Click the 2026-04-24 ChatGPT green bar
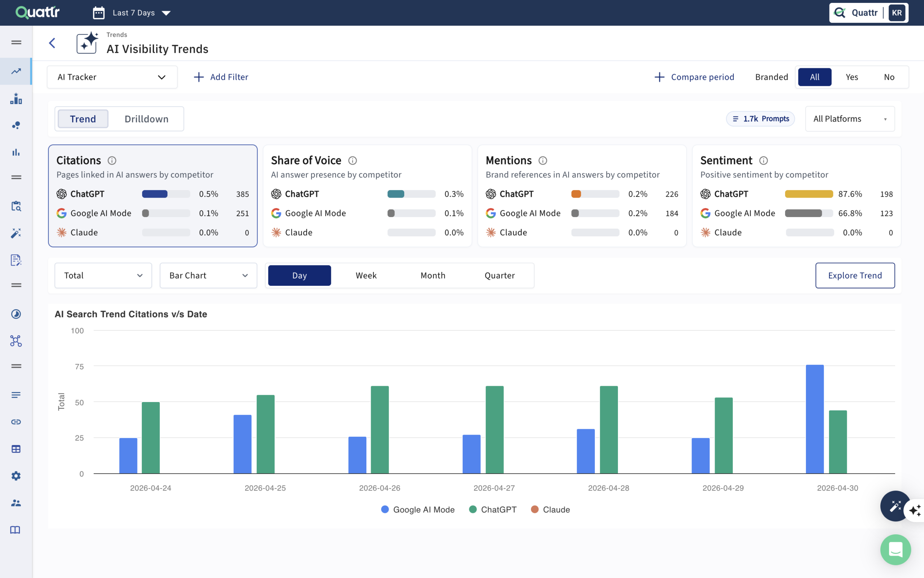This screenshot has height=578, width=924. (x=151, y=438)
